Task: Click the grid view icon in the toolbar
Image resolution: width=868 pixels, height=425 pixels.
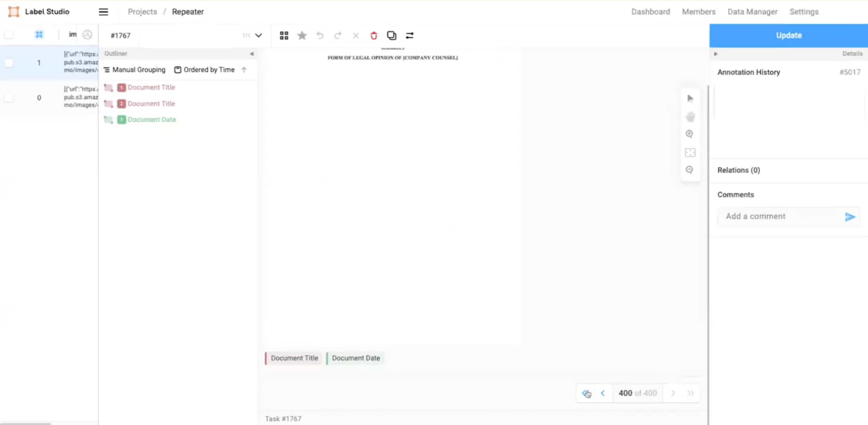Action: (x=284, y=35)
